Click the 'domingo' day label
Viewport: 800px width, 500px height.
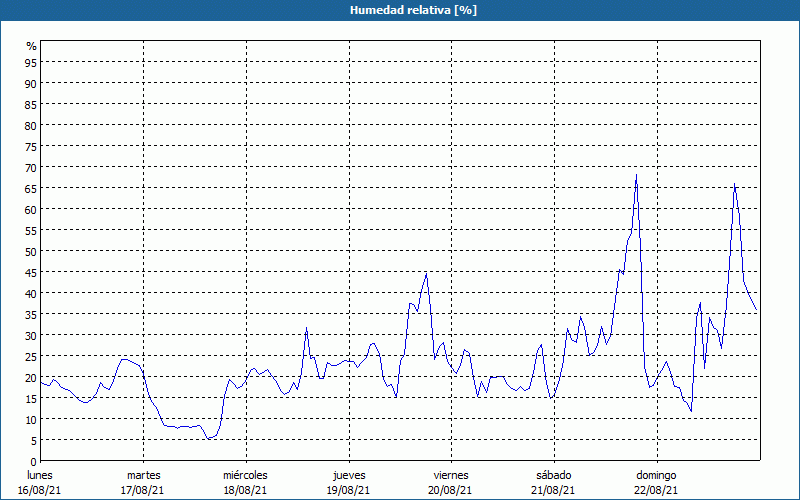click(656, 475)
